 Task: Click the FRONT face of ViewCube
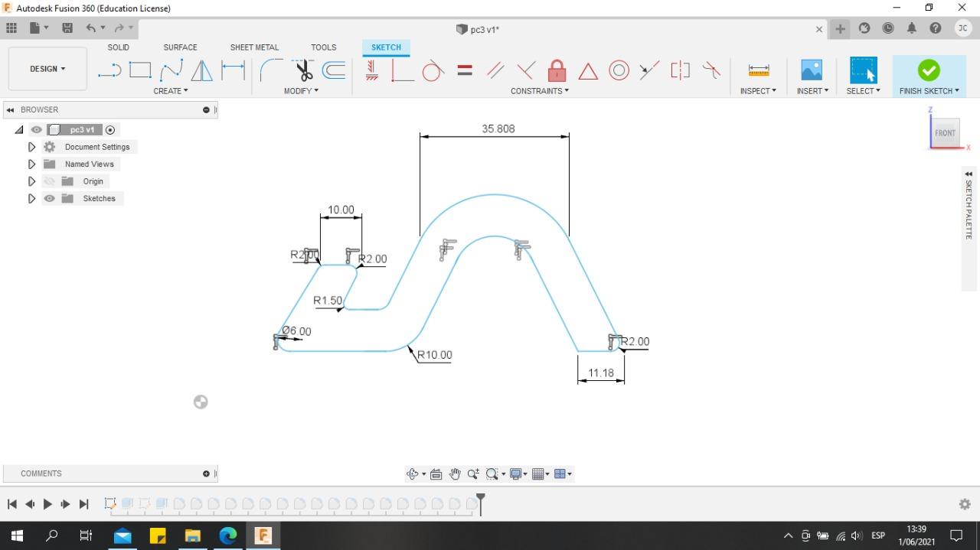pyautogui.click(x=945, y=133)
